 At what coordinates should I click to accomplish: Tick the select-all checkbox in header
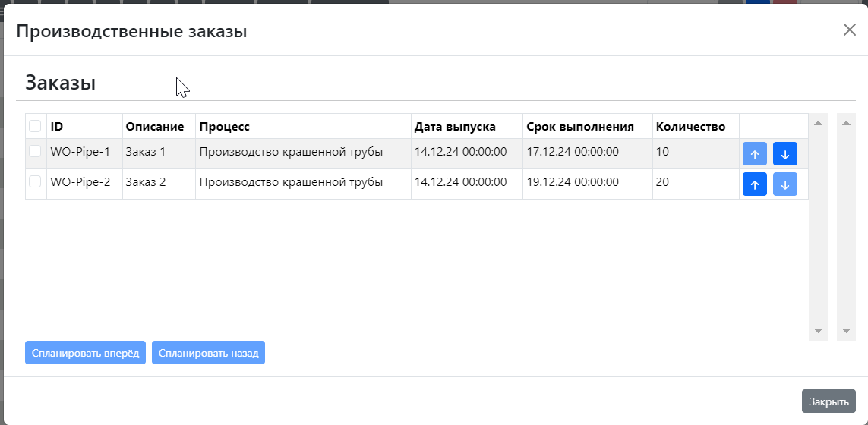coord(35,126)
